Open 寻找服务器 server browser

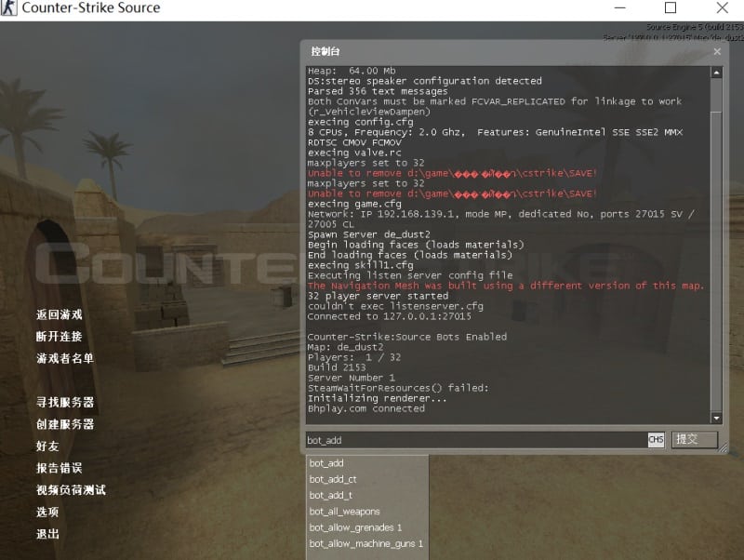[65, 402]
